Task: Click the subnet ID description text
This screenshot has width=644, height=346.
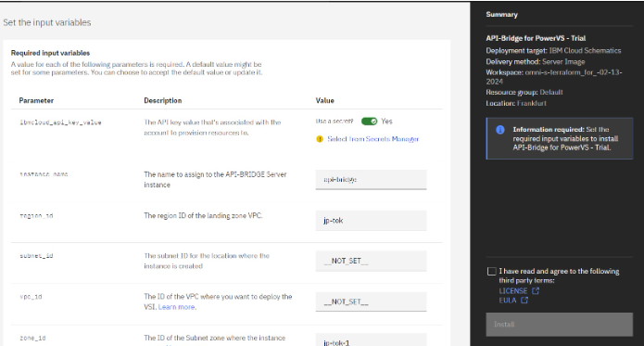Action: point(207,261)
